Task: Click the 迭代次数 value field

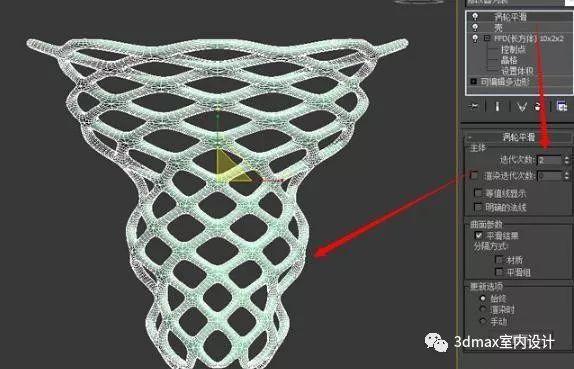Action: tap(549, 160)
